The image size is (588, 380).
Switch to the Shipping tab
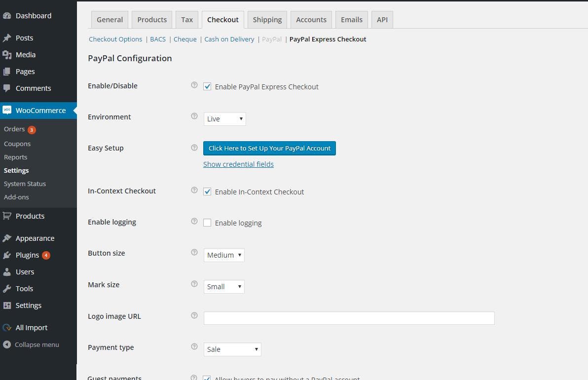(267, 20)
